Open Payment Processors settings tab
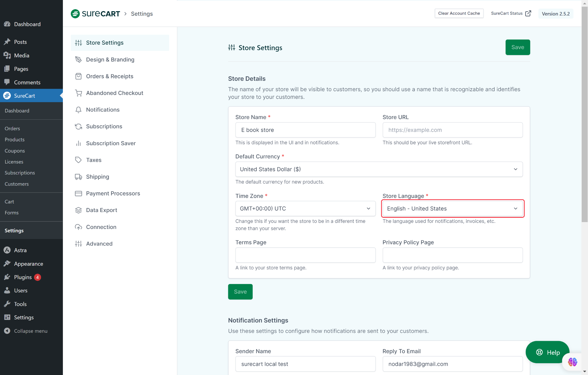 (113, 193)
